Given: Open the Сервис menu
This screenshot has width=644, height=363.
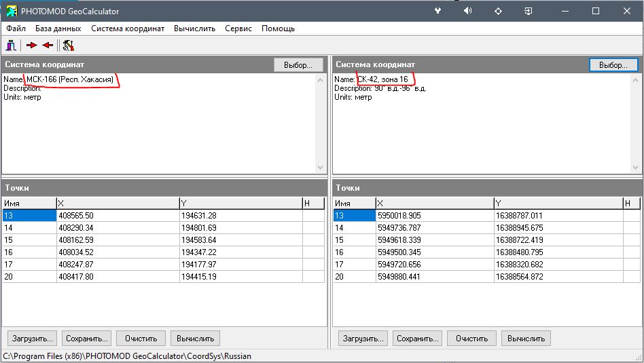Looking at the screenshot, I should coord(238,28).
